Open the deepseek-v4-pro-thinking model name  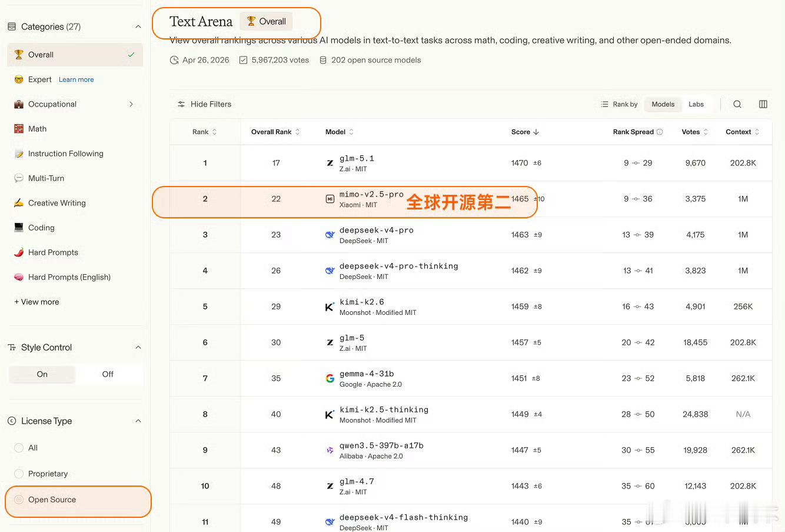point(398,266)
